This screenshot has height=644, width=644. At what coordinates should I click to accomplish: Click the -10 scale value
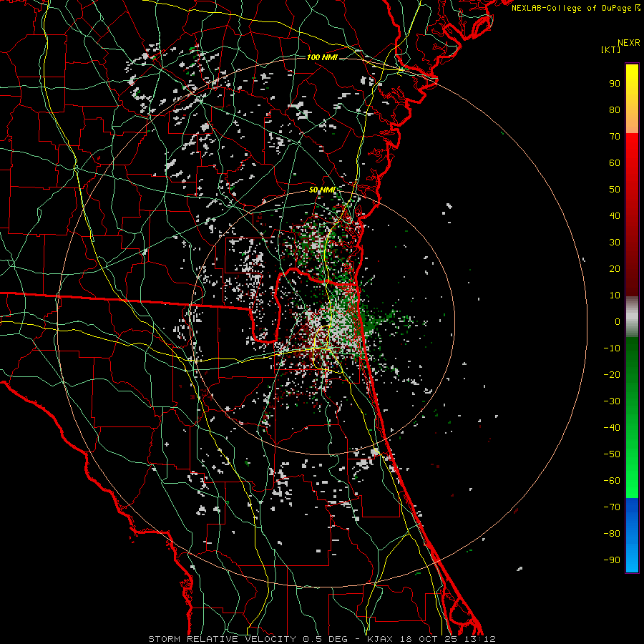pyautogui.click(x=612, y=348)
